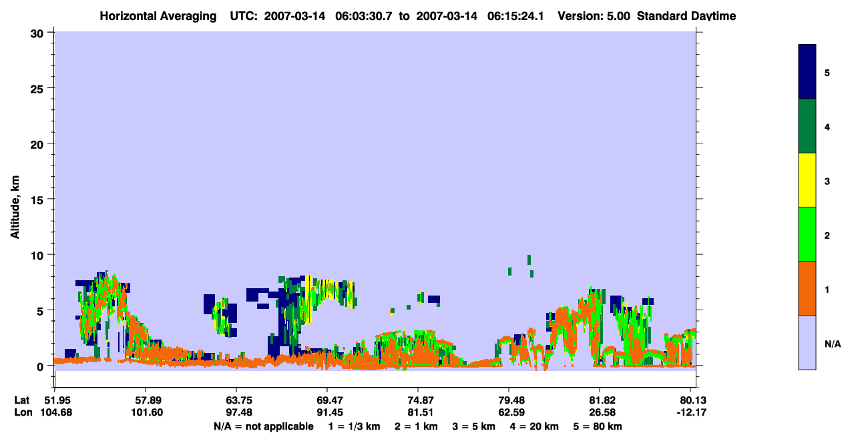Click the end time '06:15:24.1' in title
Screen dimensions: 868x445
[515, 16]
